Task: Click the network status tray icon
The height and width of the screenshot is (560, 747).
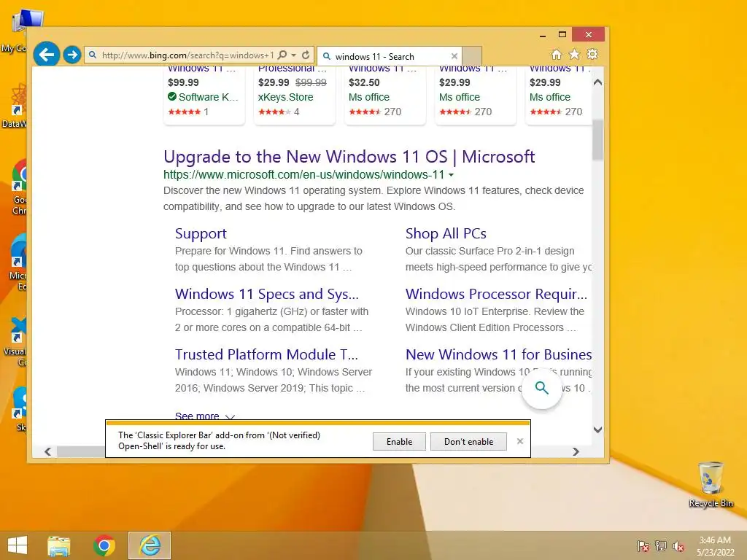Action: (x=661, y=546)
